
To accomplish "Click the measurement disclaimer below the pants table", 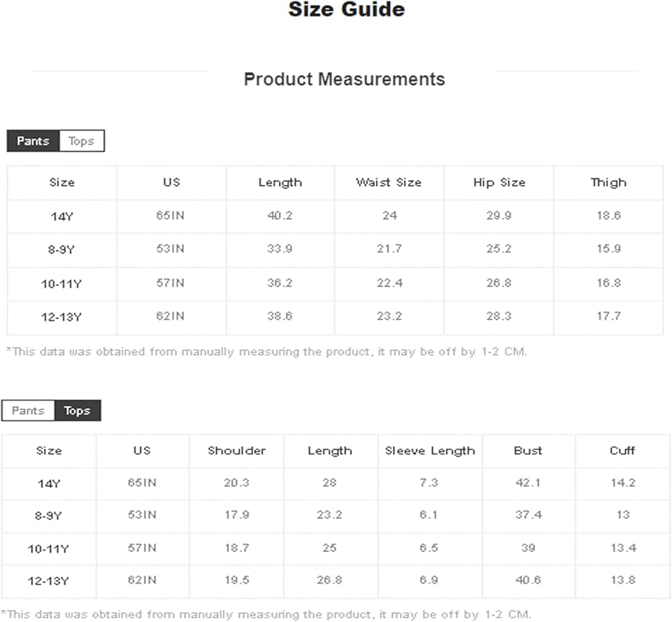I will (x=266, y=352).
